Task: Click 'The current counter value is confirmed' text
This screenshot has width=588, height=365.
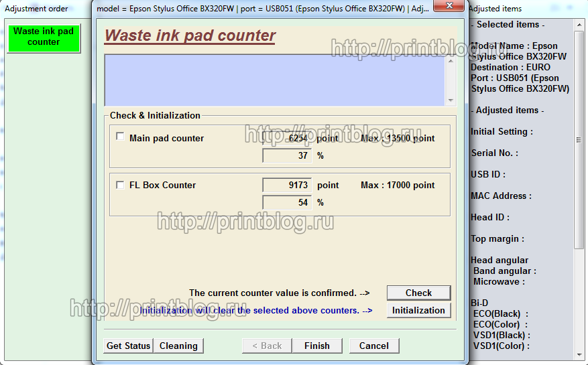Action: [x=273, y=293]
